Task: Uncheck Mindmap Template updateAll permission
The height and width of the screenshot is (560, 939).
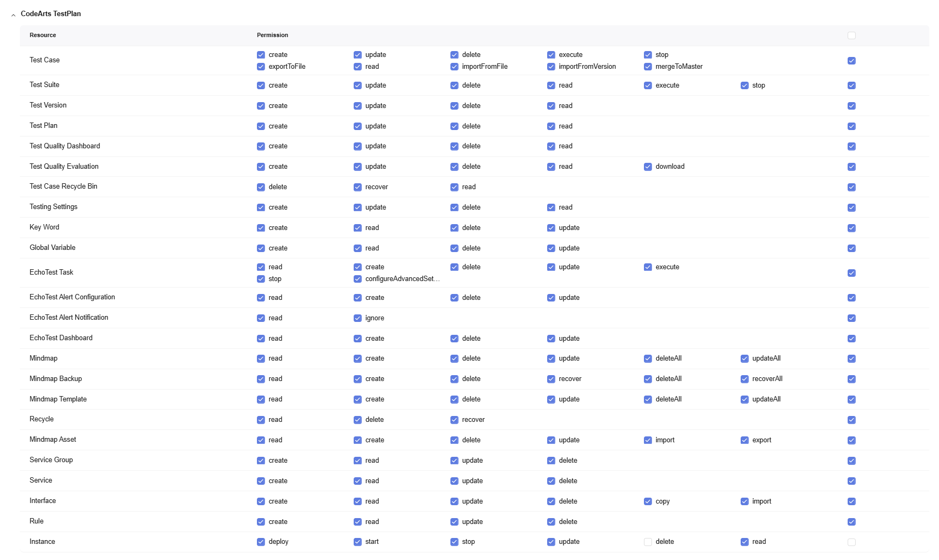Action: (x=744, y=399)
